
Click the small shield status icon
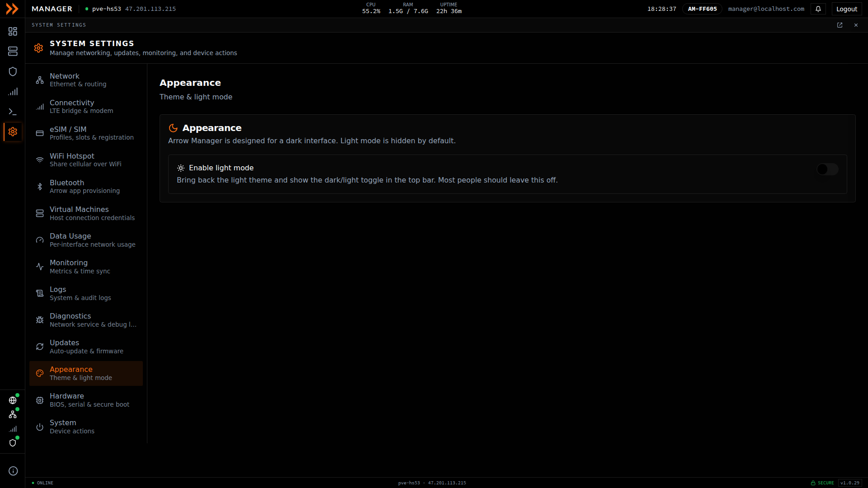pos(13,443)
